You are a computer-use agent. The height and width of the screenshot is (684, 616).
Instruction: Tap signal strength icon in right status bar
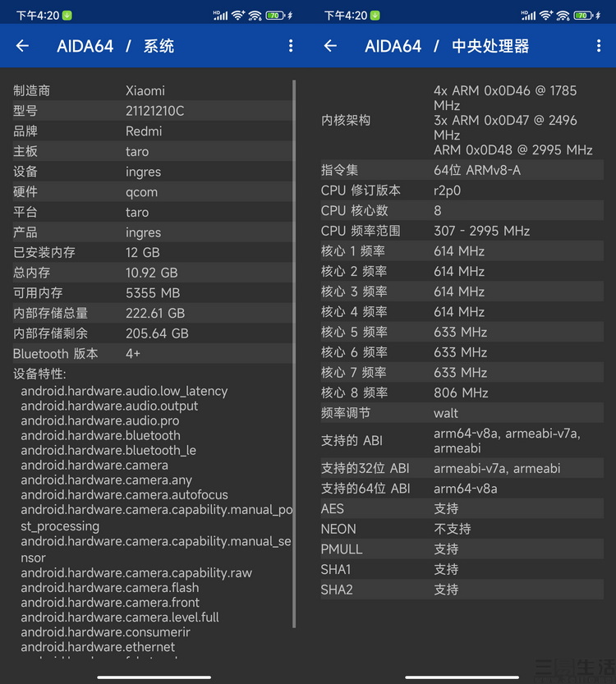528,16
